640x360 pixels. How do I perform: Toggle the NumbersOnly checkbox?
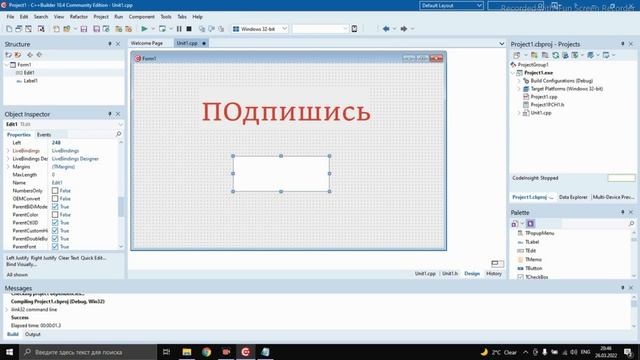click(55, 191)
